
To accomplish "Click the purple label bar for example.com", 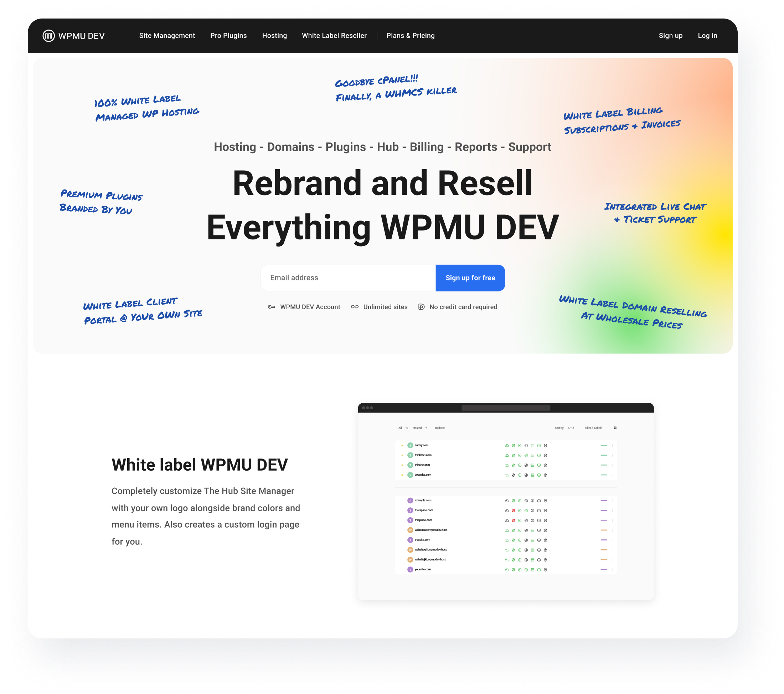I will [x=604, y=501].
